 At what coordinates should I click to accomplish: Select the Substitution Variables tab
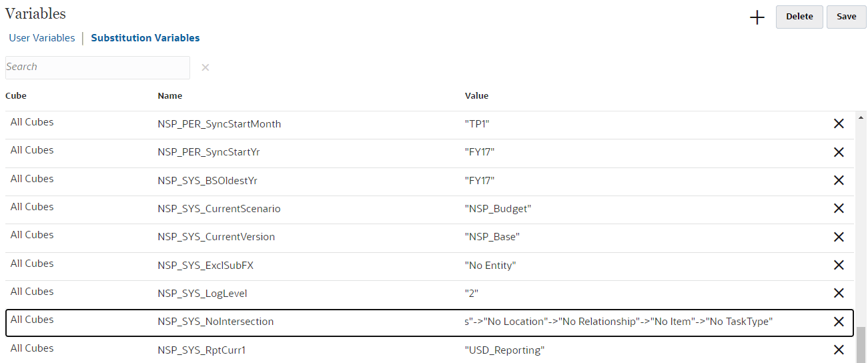(x=145, y=38)
